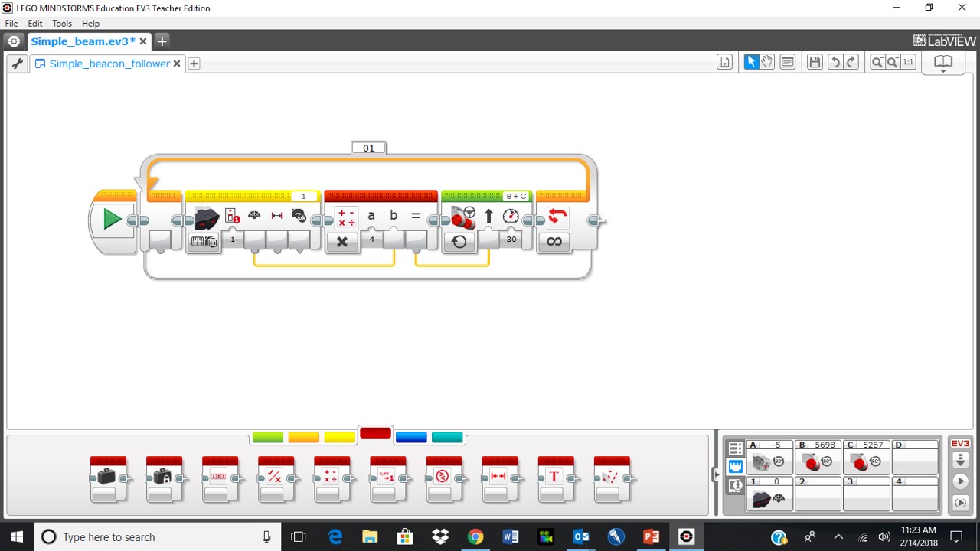The width and height of the screenshot is (980, 551).
Task: Open Move Steering block mode selector
Action: [459, 242]
